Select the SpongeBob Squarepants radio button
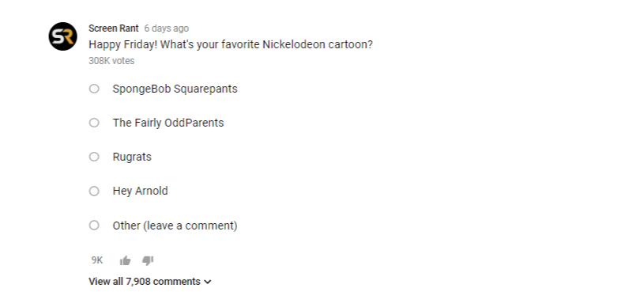Image resolution: width=644 pixels, height=292 pixels. pyautogui.click(x=94, y=89)
